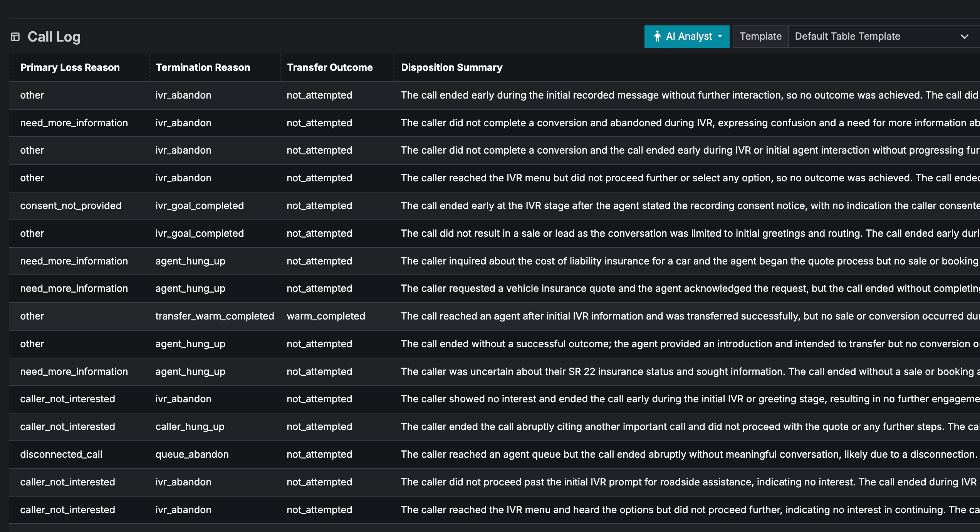Click the warm_completed transfer outcome cell

point(326,316)
